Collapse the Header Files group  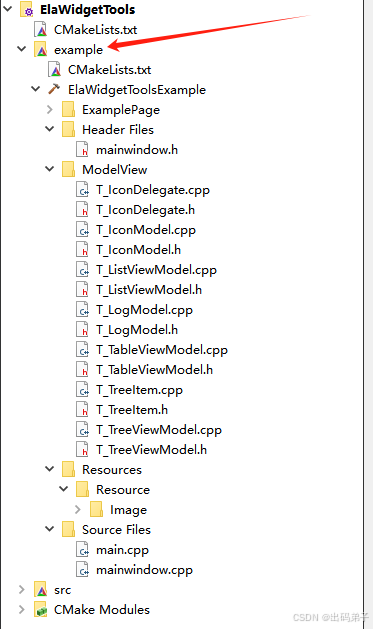(x=50, y=129)
